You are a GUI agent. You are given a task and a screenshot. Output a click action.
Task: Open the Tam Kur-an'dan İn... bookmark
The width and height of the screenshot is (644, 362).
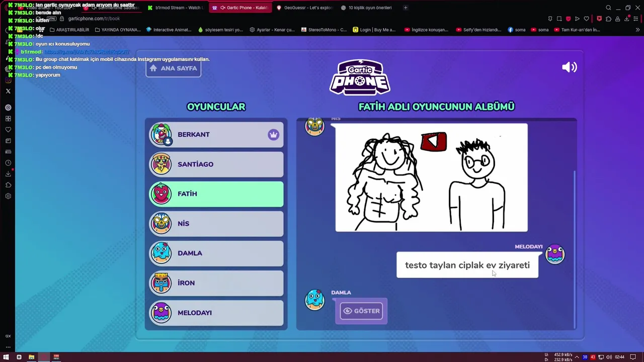(577, 30)
